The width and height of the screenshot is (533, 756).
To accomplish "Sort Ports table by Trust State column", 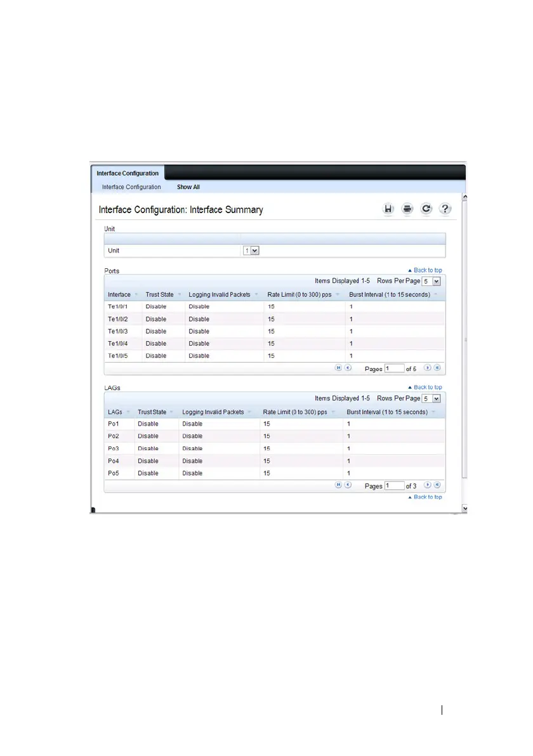I will point(159,295).
